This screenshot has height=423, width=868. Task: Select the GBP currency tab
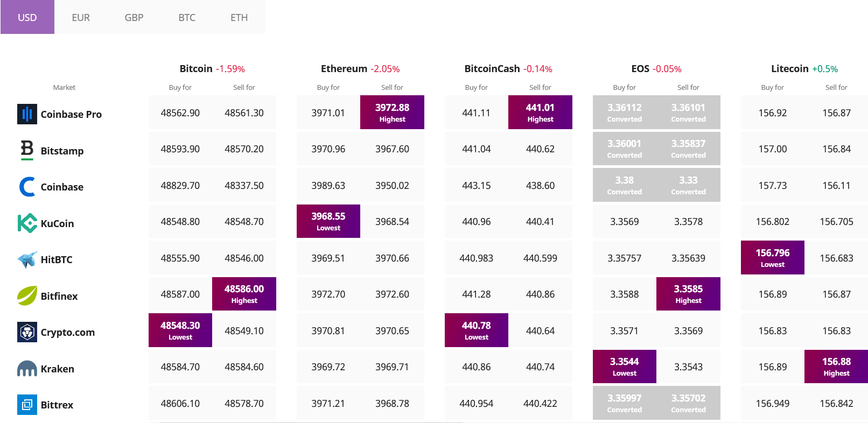134,17
